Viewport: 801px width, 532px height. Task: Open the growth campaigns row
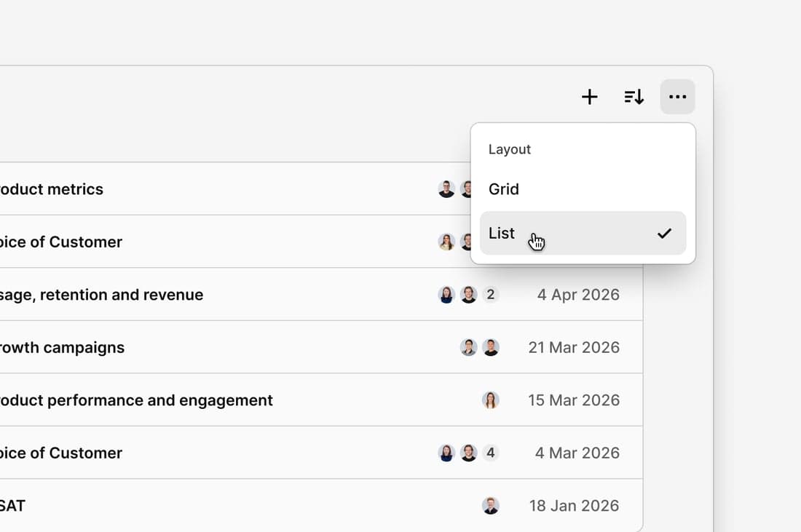321,347
